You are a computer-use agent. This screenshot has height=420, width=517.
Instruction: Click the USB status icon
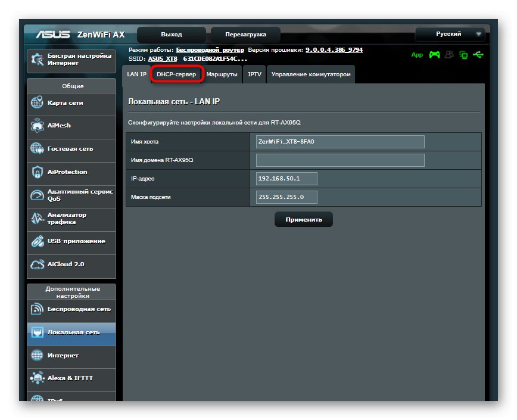point(478,55)
